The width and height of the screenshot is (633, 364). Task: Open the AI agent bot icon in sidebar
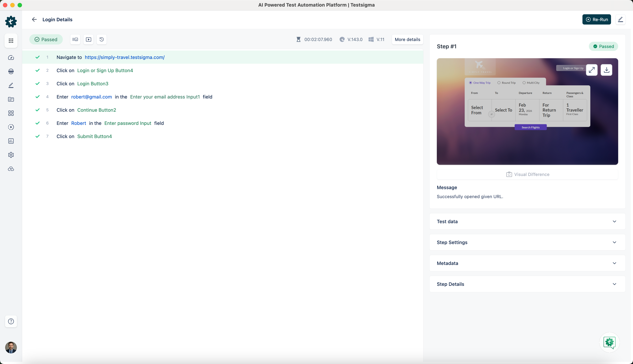(x=11, y=71)
